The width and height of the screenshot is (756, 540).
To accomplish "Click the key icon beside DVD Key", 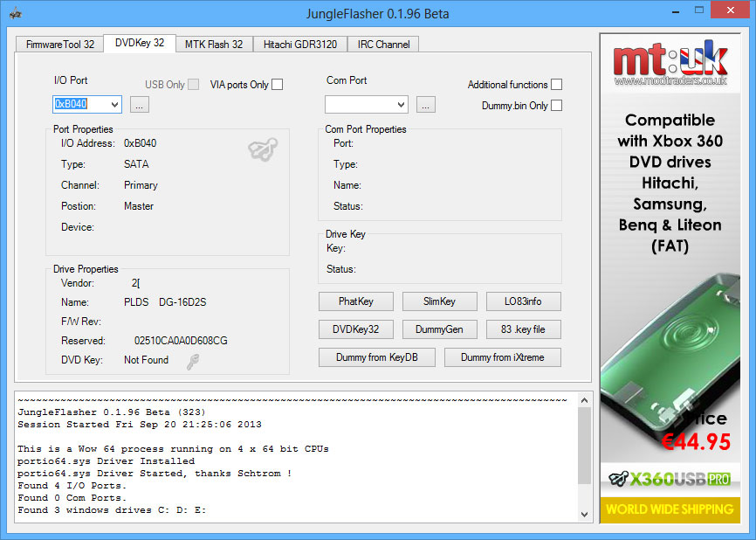I will (193, 361).
